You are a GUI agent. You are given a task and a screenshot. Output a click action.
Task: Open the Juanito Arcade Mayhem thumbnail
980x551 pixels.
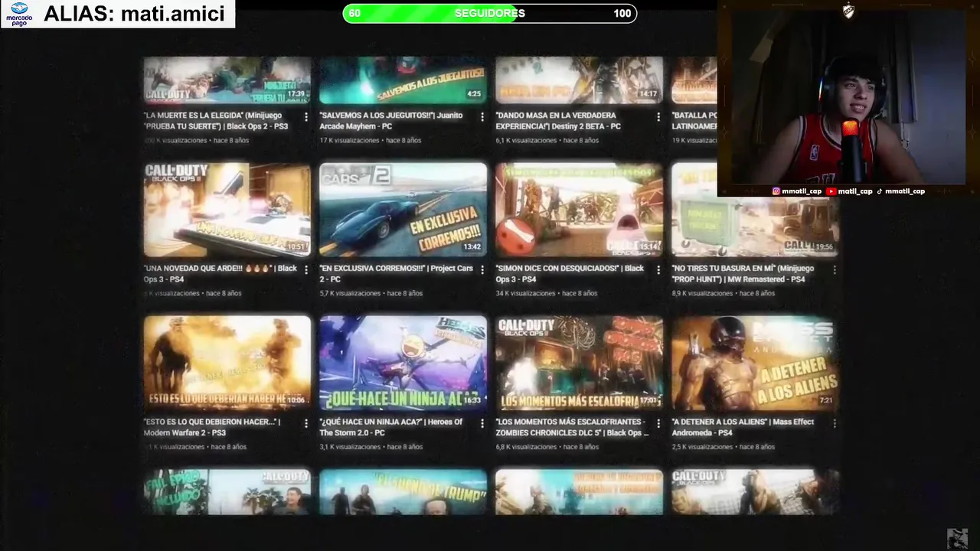pos(403,80)
